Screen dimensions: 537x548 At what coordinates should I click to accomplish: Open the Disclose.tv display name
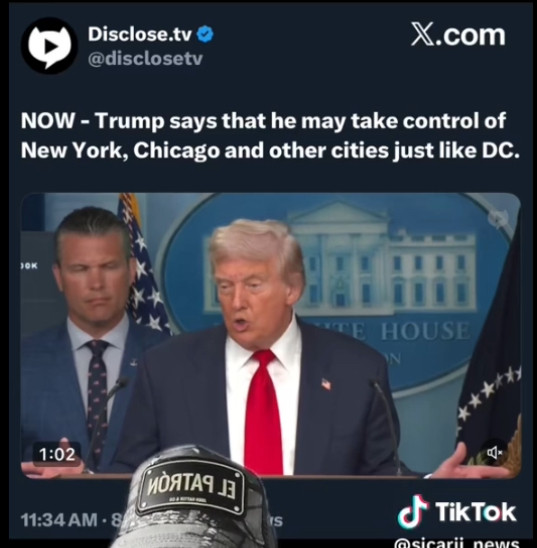coord(140,35)
